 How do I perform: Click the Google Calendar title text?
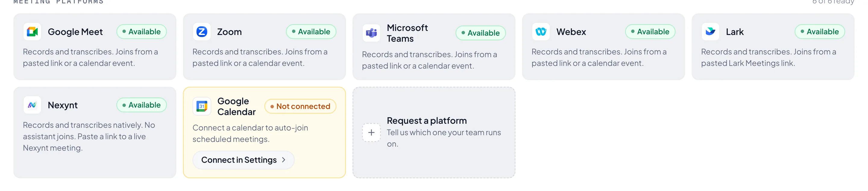tap(237, 106)
